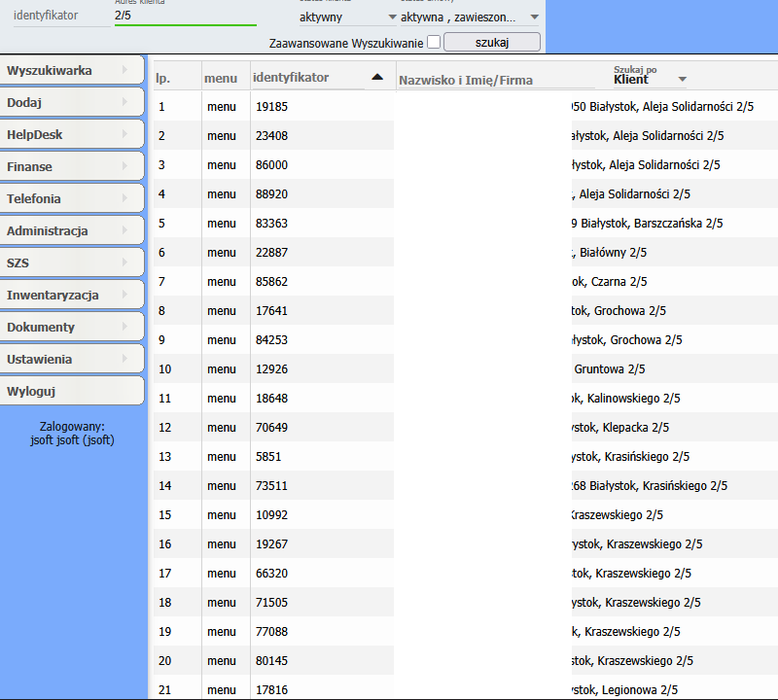This screenshot has width=778, height=700.
Task: Open the Administracja sidebar menu
Action: coord(72,230)
